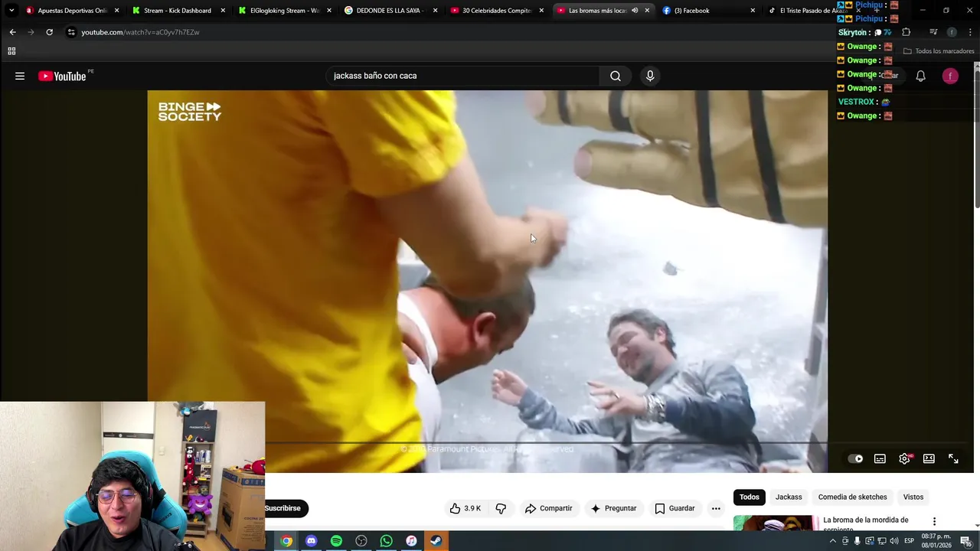Switch to the 30 Celebridades tab

coord(496,11)
